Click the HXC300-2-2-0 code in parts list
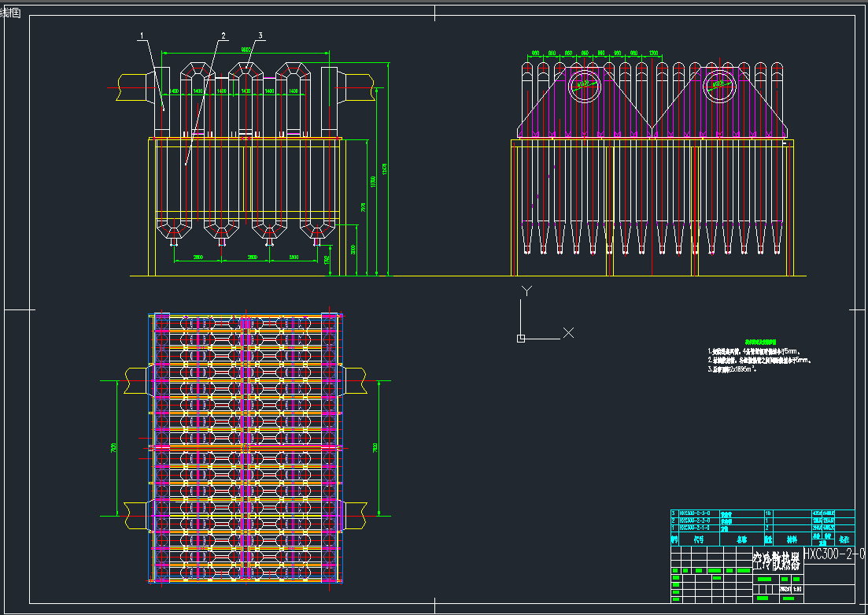Viewport: 868px width, 615px height. click(694, 521)
